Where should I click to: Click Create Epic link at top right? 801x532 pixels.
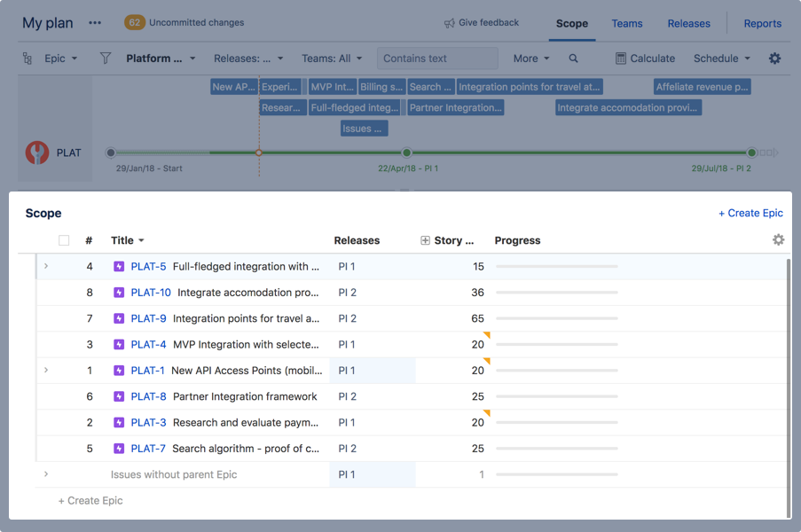750,213
